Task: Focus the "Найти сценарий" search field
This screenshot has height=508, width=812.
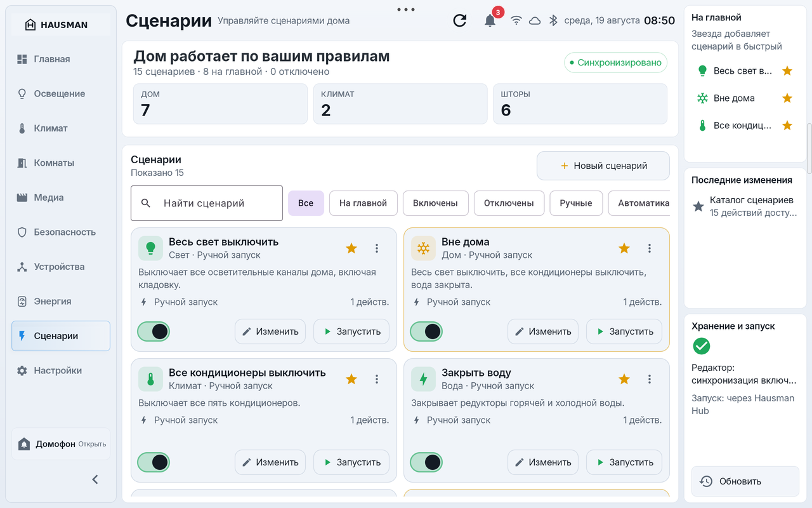Action: tap(207, 203)
